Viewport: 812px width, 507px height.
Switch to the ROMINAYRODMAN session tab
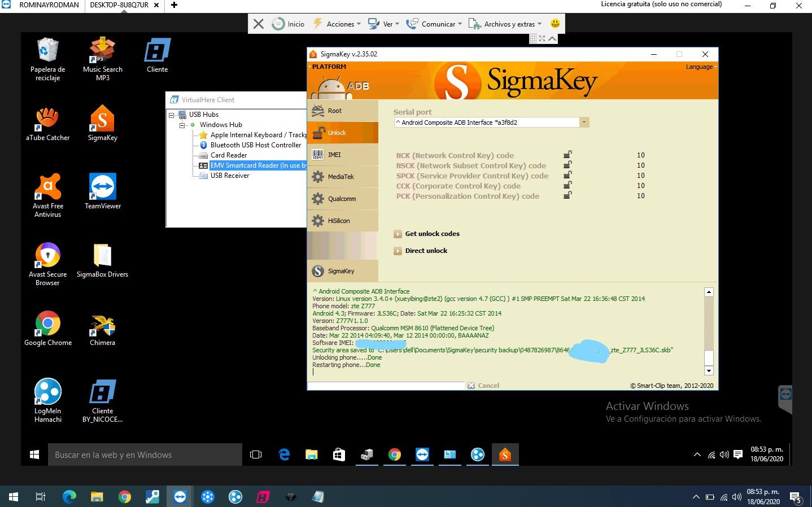(49, 5)
